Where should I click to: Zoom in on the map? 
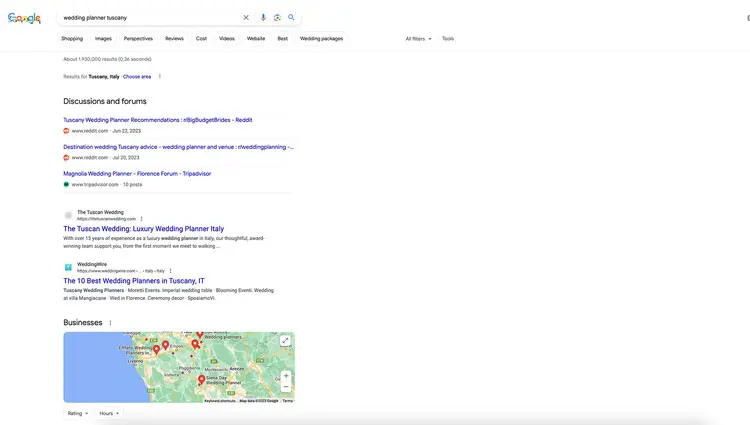(286, 376)
